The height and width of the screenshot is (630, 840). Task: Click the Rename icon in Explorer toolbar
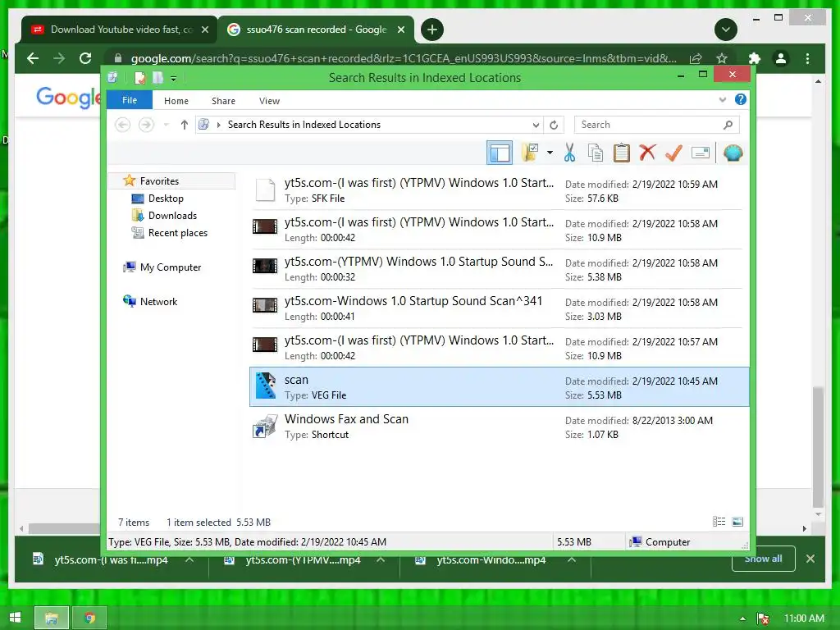pyautogui.click(x=701, y=153)
